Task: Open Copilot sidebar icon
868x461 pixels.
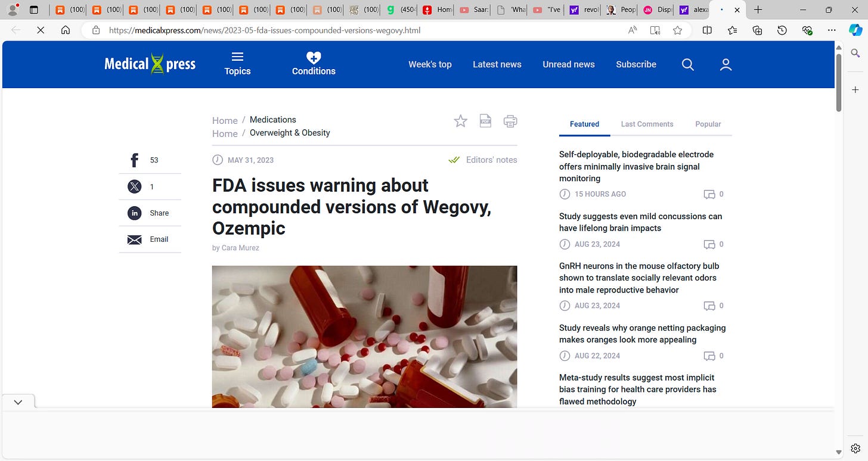Action: pyautogui.click(x=855, y=30)
